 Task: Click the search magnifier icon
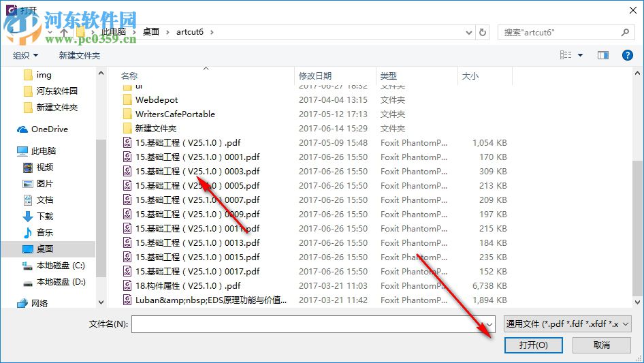pyautogui.click(x=625, y=32)
